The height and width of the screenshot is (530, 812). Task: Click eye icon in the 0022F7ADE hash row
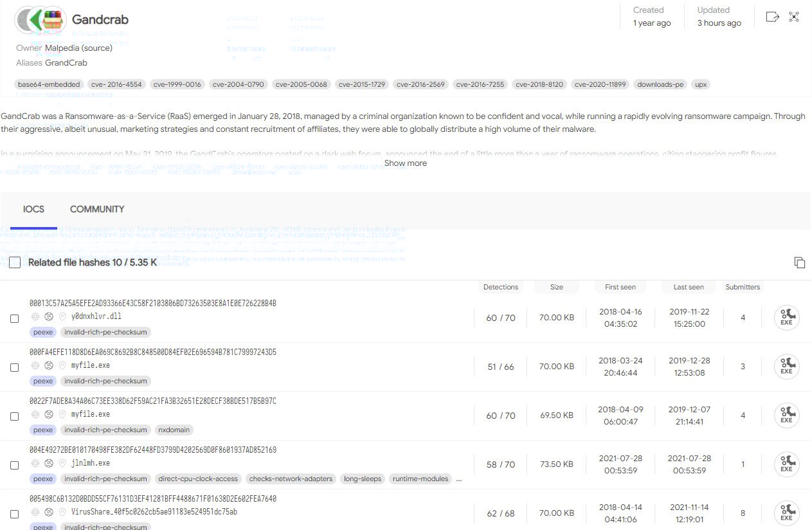[x=35, y=414]
